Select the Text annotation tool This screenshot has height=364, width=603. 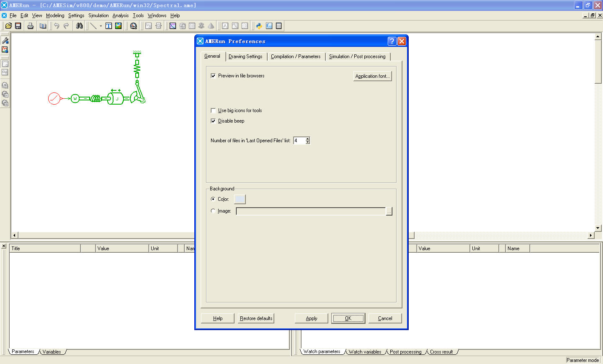click(108, 26)
